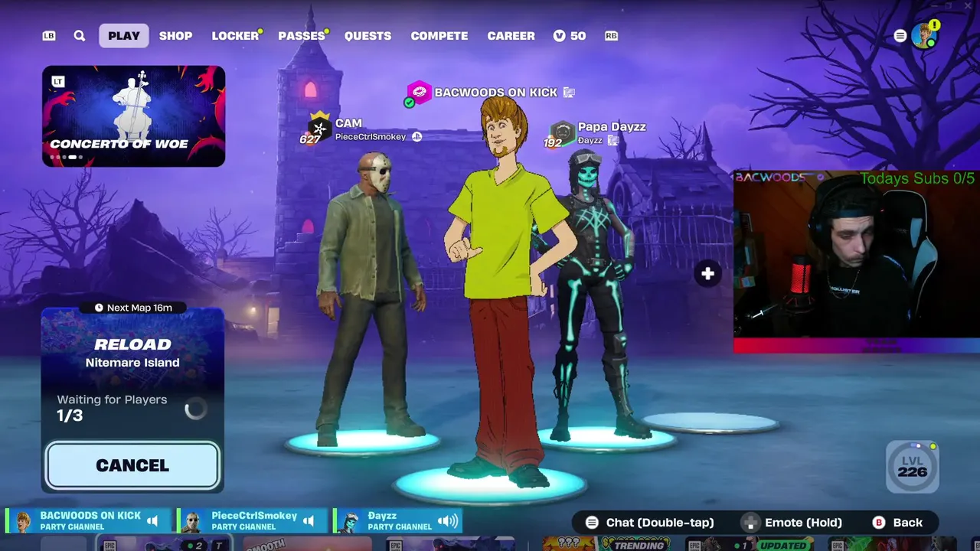Click Todays Subs 0/5 overlay text

point(916,178)
